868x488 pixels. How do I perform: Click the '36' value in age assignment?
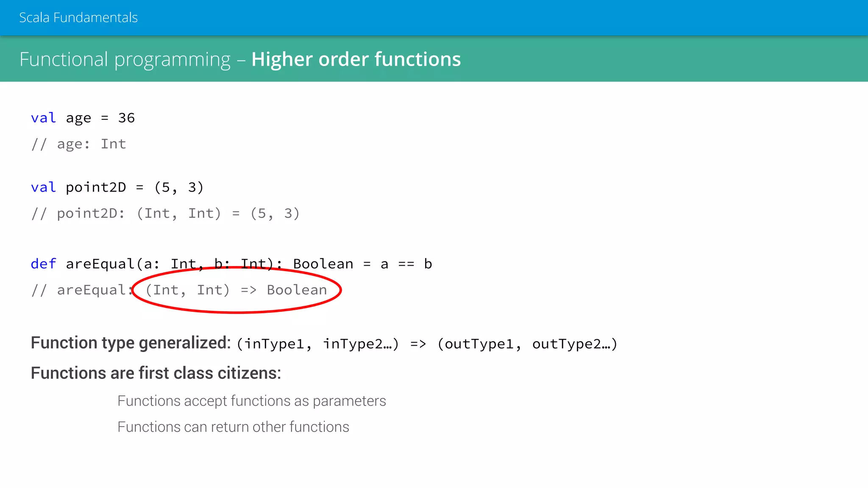pyautogui.click(x=126, y=118)
